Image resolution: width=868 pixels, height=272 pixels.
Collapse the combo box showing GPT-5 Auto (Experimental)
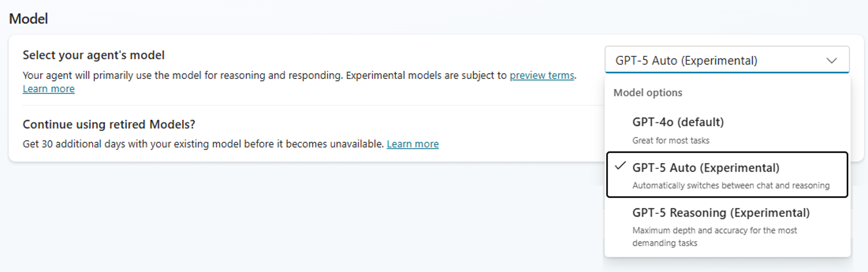tap(727, 59)
